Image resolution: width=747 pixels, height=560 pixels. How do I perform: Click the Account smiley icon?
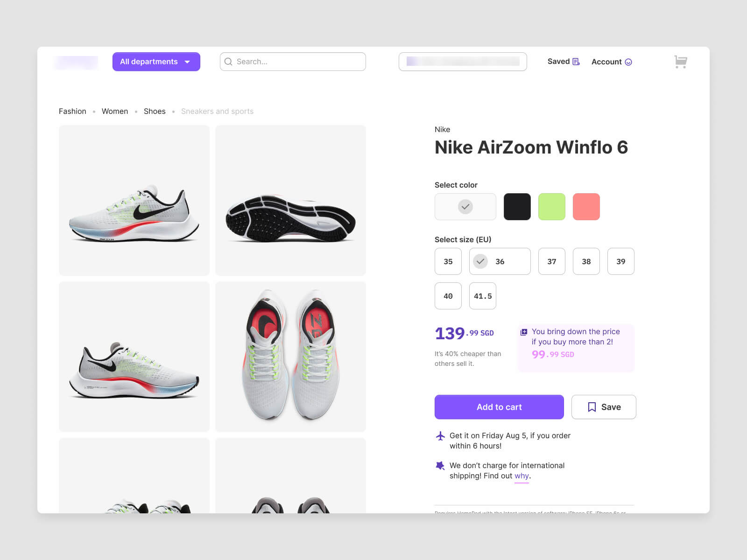click(x=628, y=62)
